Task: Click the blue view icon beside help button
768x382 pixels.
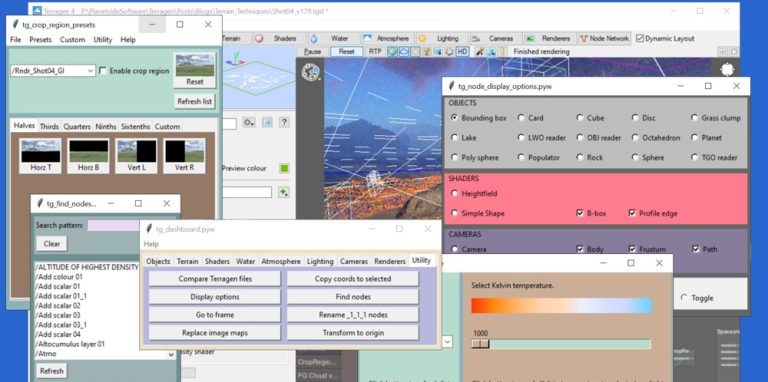Action: pos(267,122)
